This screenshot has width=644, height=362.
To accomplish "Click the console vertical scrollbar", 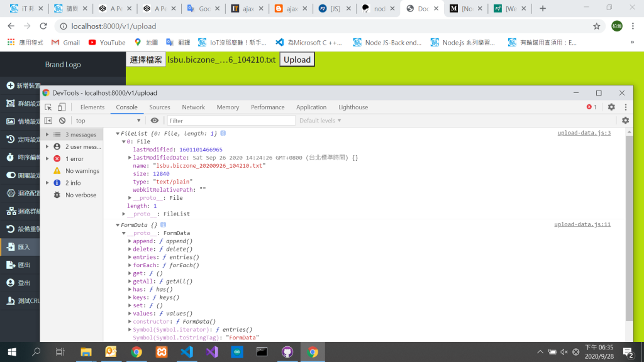I will point(629,228).
